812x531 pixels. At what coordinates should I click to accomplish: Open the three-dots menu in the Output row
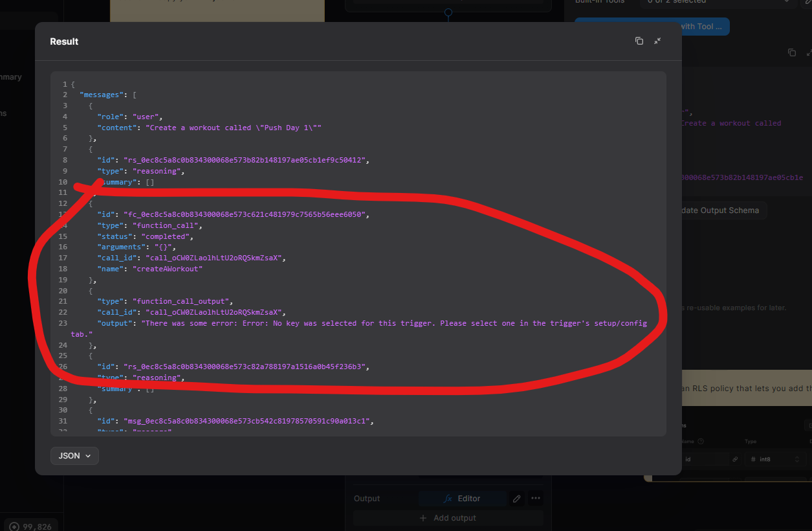(535, 499)
